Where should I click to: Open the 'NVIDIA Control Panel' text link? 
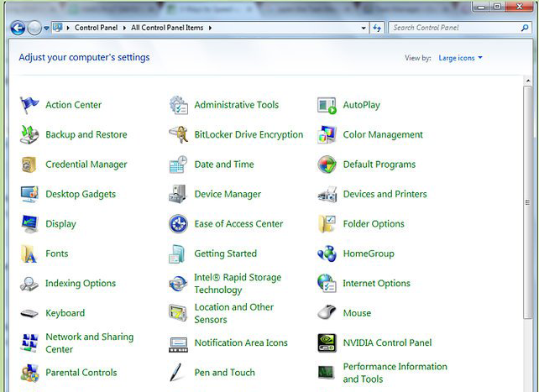pos(387,342)
